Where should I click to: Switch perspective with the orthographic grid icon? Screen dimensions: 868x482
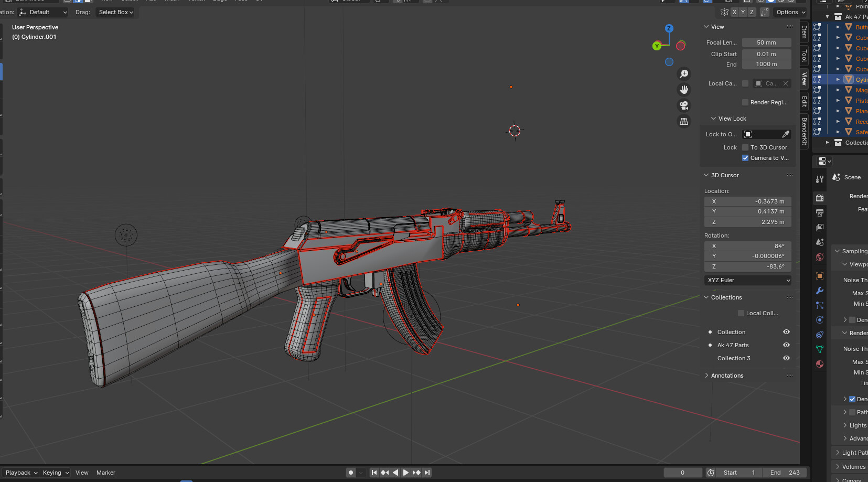[x=683, y=121]
